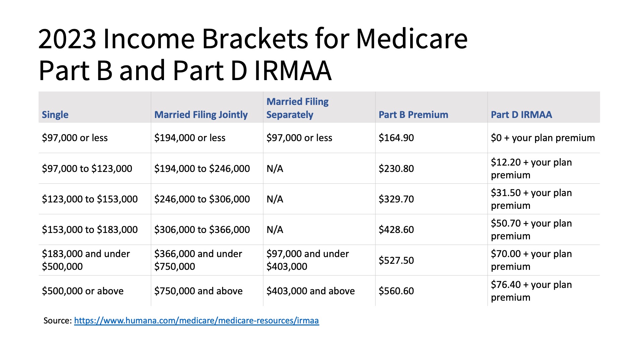Click the $329.70 premium cell
Screen dimensions: 644x362
coord(396,199)
